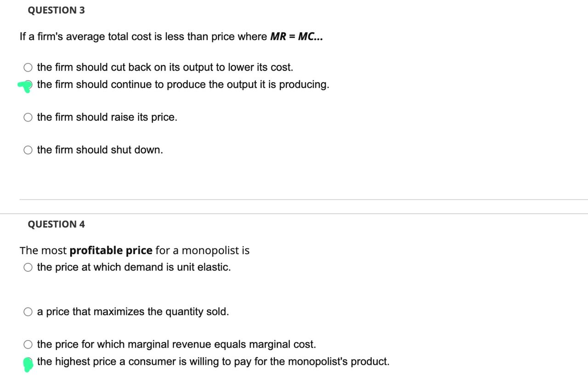Click the Question 4 prompt sentence
Viewport: 588px width, 391px height.
133,250
